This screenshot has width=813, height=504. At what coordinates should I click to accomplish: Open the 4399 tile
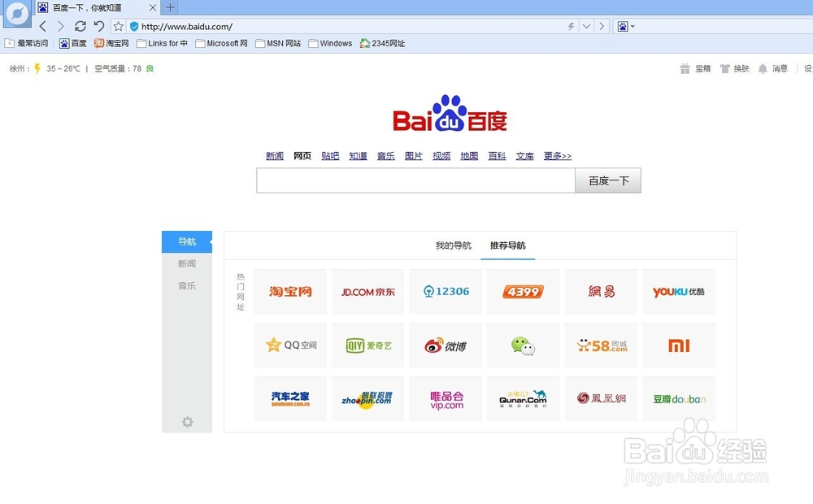(x=523, y=291)
